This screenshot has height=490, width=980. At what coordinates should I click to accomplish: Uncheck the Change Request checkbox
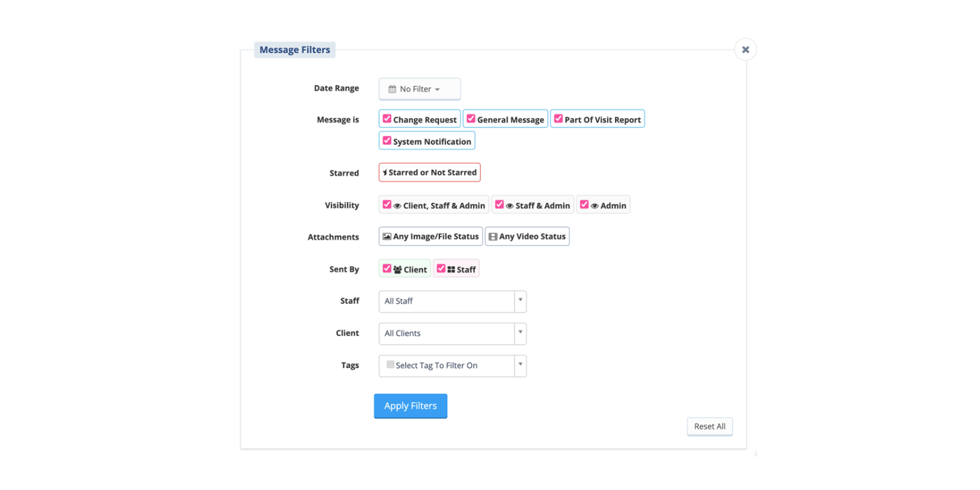point(387,119)
